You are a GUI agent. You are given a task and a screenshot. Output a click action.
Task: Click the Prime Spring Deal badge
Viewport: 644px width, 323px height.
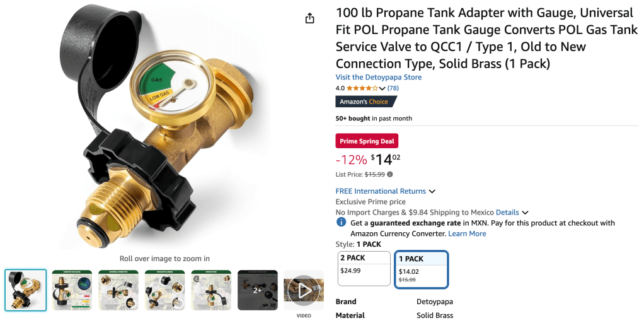pos(367,141)
